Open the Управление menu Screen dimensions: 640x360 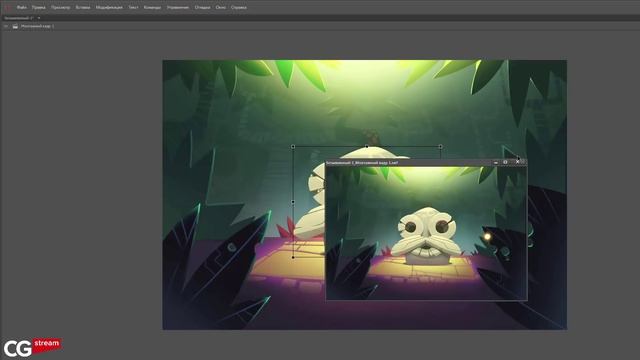coord(178,7)
